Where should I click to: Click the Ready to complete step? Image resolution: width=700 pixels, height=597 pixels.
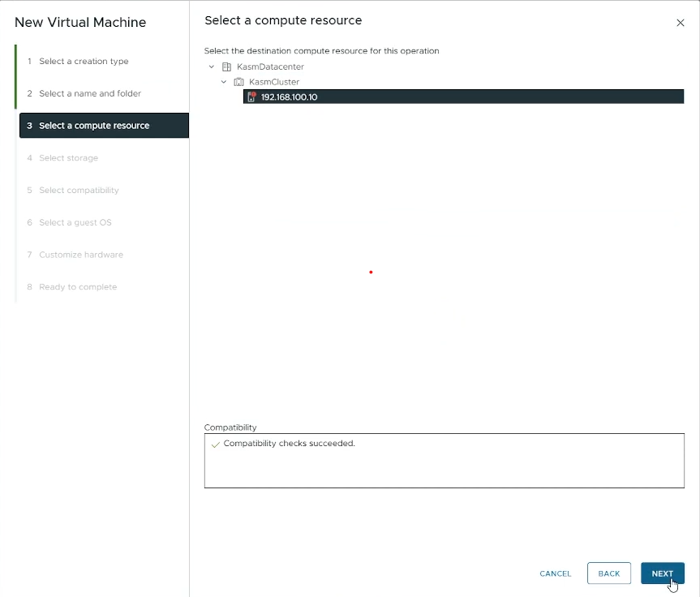(79, 286)
